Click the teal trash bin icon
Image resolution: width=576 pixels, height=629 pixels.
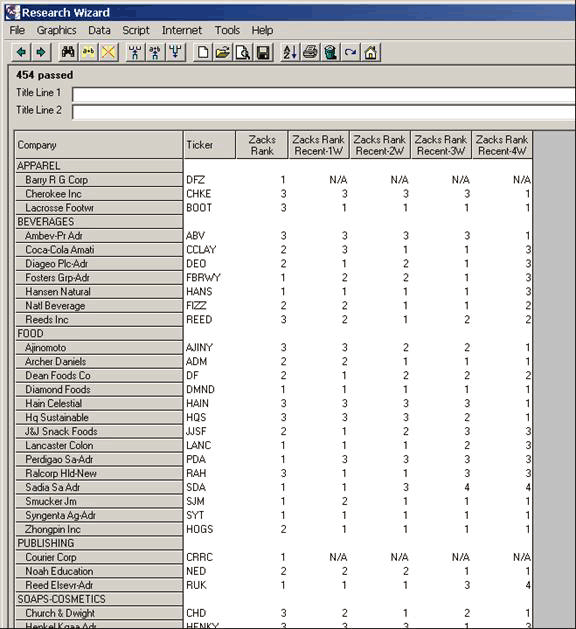click(x=331, y=52)
